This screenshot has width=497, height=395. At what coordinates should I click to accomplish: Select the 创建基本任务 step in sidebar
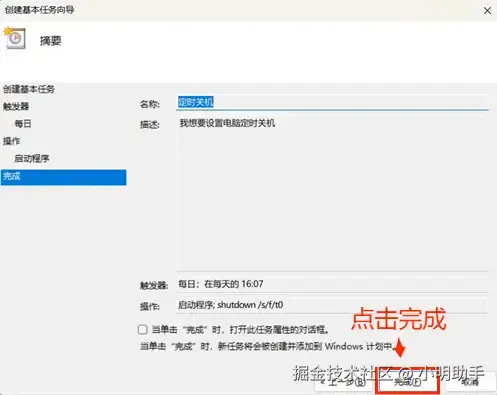coord(29,89)
